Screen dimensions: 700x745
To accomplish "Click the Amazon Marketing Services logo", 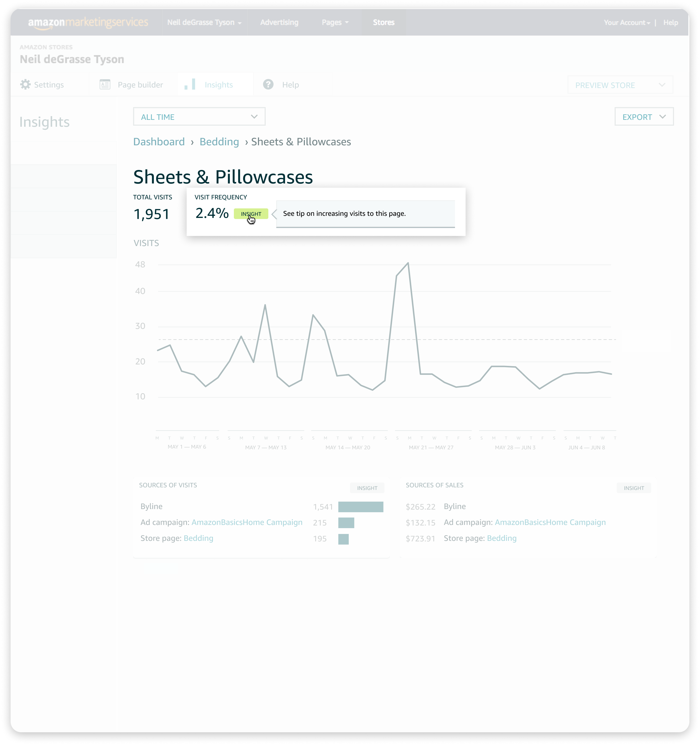I will tap(88, 23).
